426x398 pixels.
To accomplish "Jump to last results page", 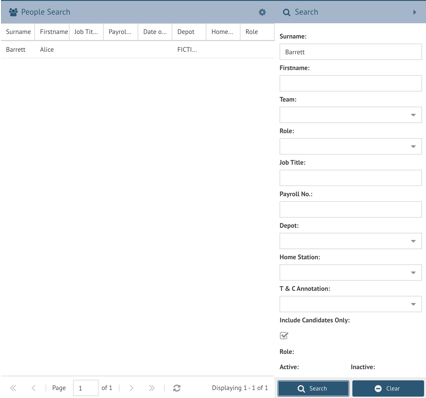I will (x=152, y=388).
